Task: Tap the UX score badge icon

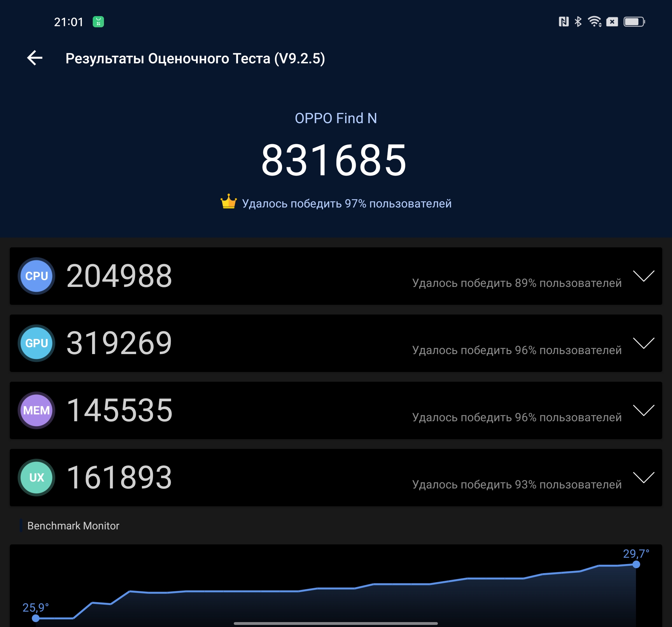Action: point(36,478)
